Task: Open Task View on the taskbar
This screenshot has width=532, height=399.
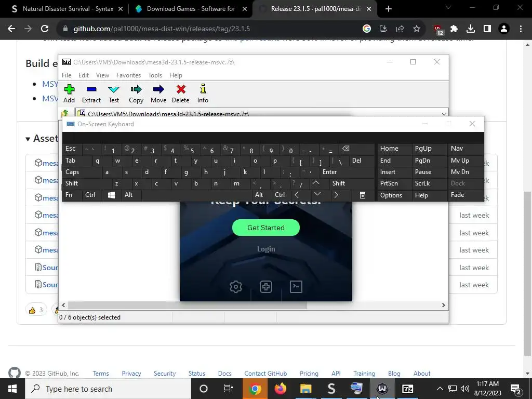Action: click(x=229, y=389)
